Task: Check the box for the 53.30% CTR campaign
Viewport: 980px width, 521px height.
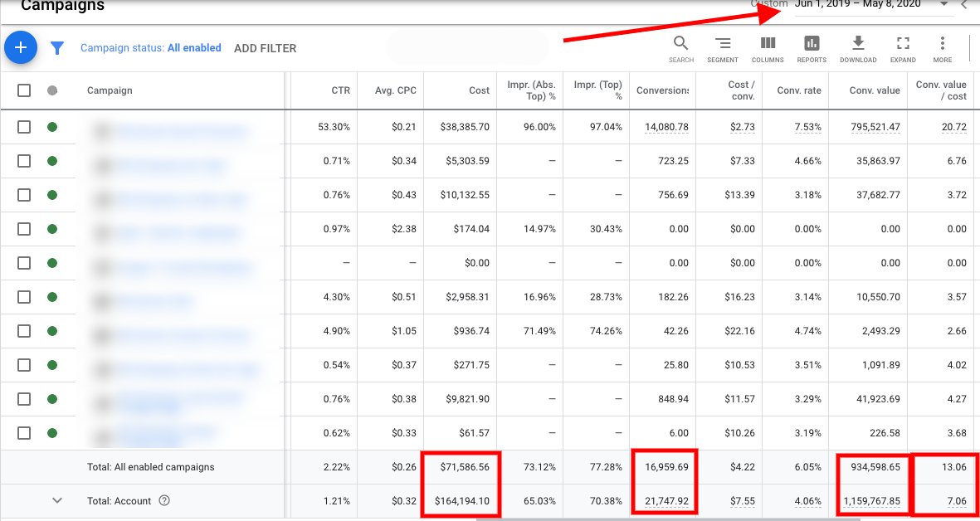Action: pos(24,127)
